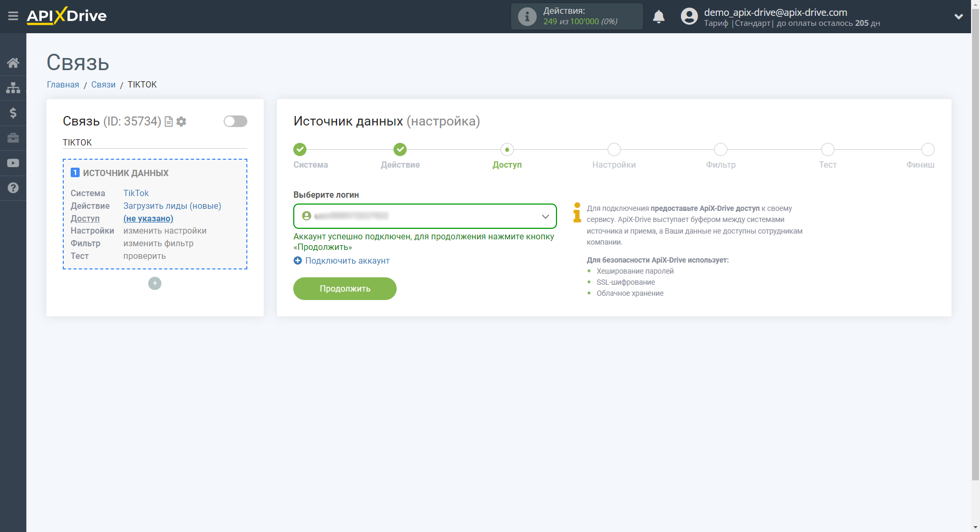This screenshot has width=980, height=532.
Task: Click the Связи breadcrumb link
Action: click(103, 84)
